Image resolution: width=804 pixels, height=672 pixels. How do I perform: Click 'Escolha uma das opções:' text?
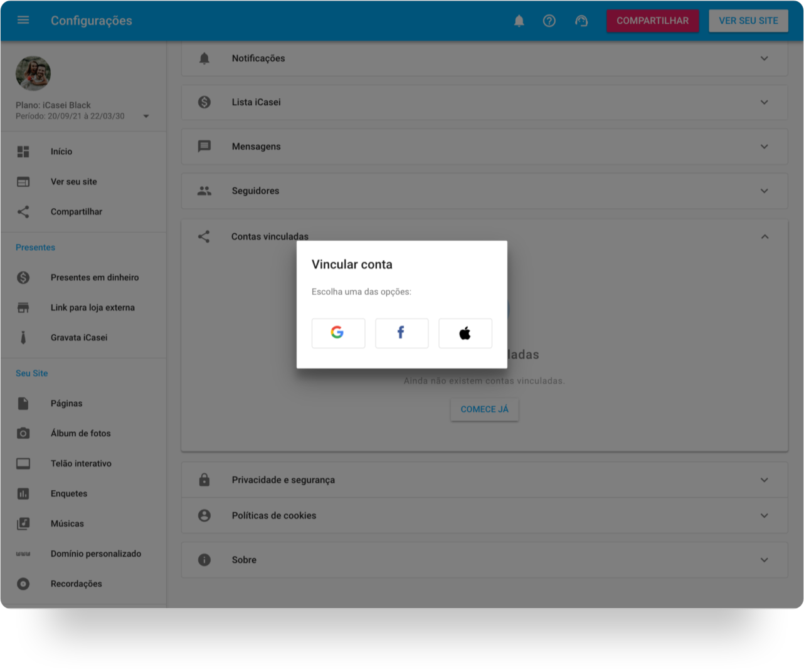click(361, 292)
